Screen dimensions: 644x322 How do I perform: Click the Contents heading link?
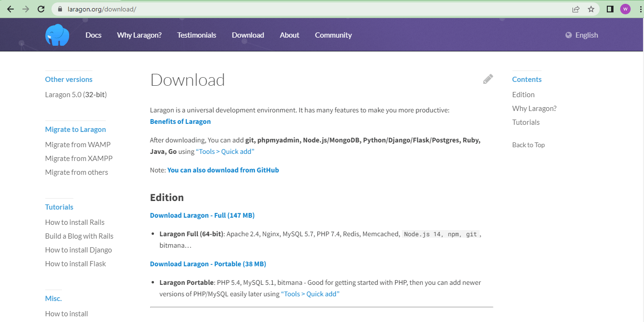[x=527, y=80]
